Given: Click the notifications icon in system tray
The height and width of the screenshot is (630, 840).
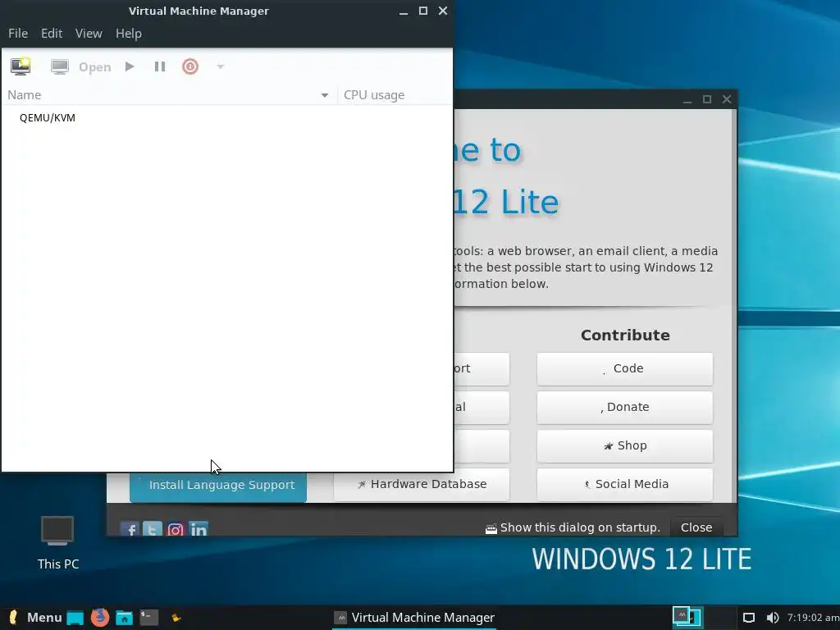Looking at the screenshot, I should [749, 618].
